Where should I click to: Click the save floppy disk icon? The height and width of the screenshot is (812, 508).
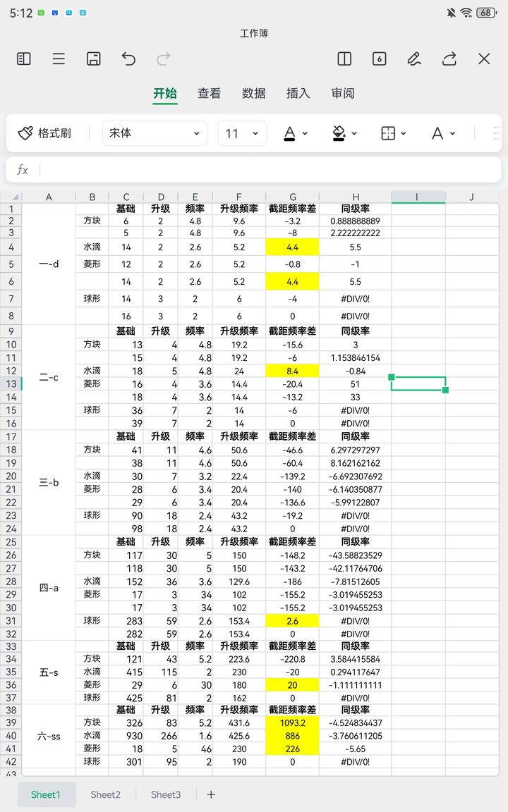[93, 59]
